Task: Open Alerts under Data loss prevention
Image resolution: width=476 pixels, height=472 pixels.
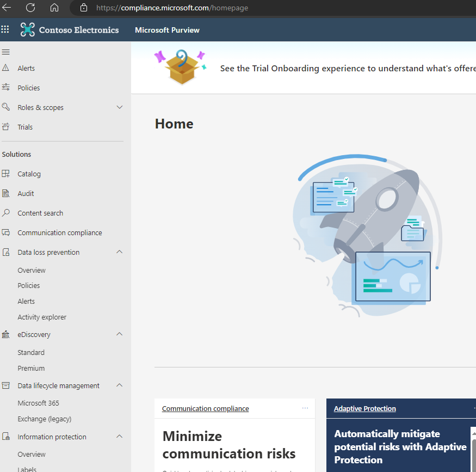Action: 26,301
